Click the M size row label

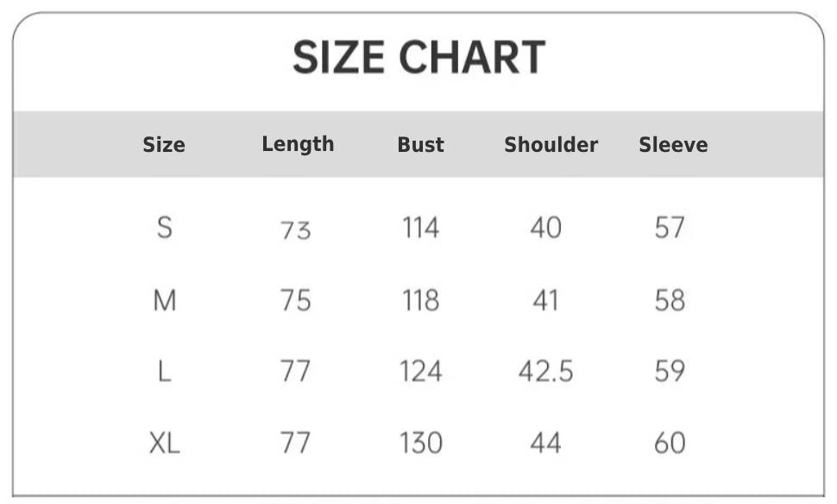coord(164,300)
